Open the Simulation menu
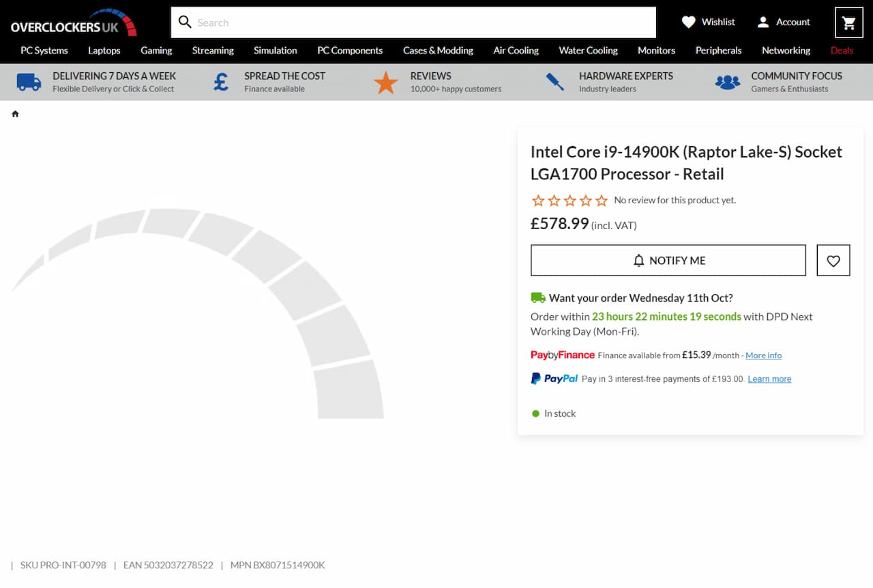The height and width of the screenshot is (588, 873). pos(276,50)
